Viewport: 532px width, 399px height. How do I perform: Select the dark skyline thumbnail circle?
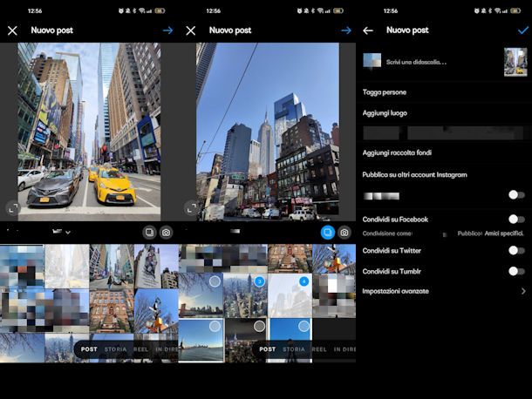pyautogui.click(x=259, y=326)
